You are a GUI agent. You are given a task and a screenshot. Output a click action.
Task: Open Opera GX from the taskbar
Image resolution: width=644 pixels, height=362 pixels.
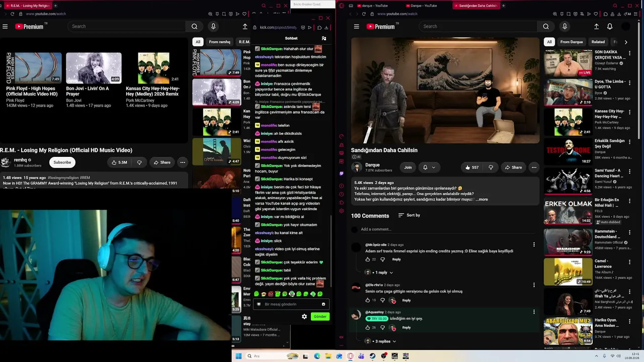[351, 356]
